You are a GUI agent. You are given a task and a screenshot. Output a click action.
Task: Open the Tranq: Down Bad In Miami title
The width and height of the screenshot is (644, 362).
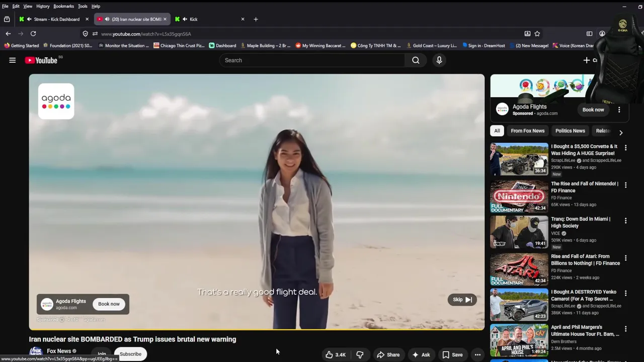(581, 222)
